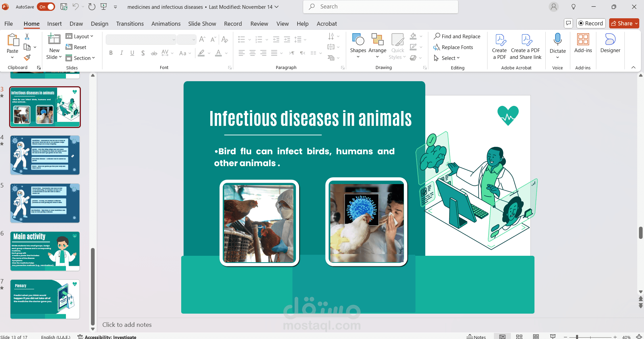Click the Share button
644x339 pixels.
624,23
